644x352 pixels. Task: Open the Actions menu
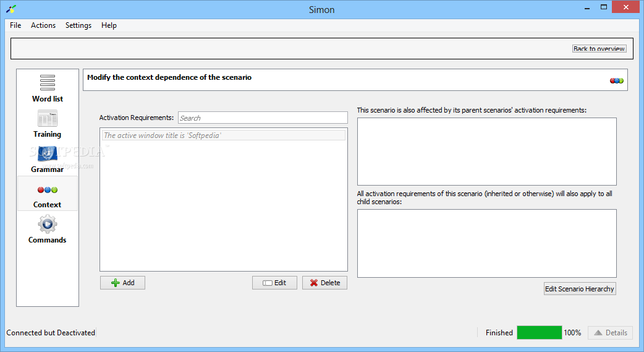click(43, 25)
